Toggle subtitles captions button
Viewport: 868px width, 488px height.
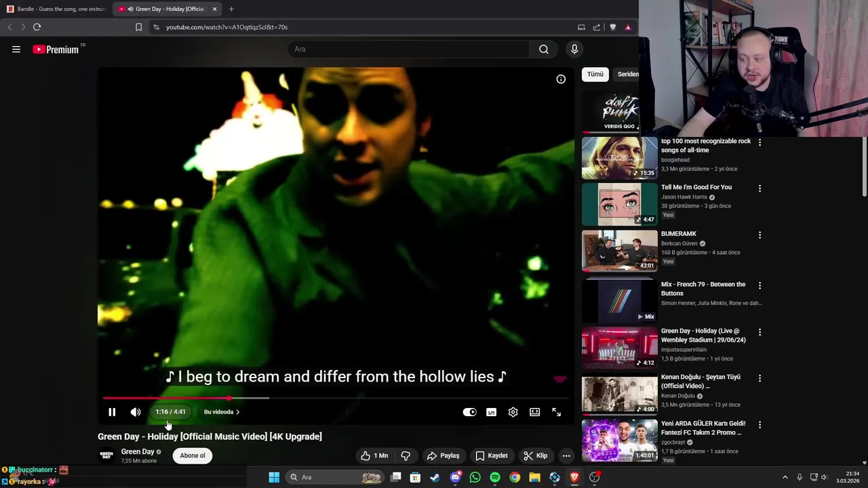coord(491,412)
